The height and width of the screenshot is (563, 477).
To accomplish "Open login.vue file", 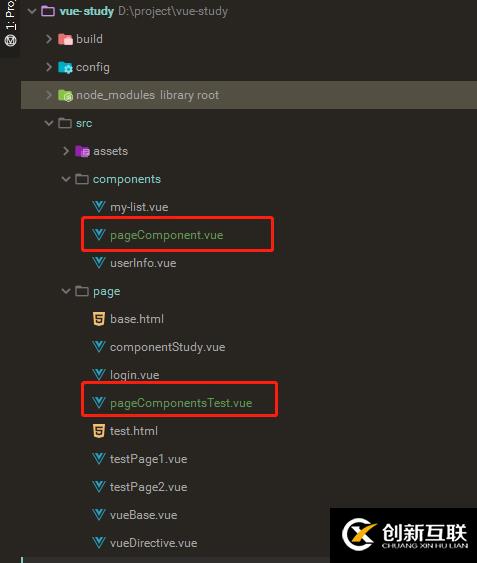I will [134, 375].
